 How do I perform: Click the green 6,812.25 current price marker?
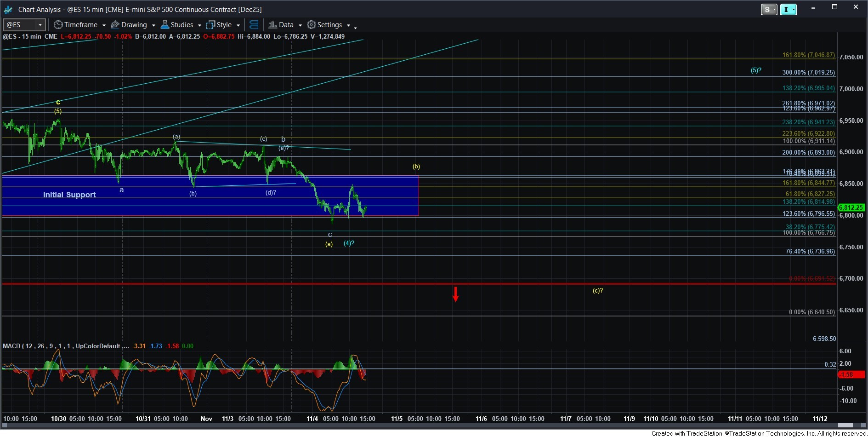click(851, 207)
